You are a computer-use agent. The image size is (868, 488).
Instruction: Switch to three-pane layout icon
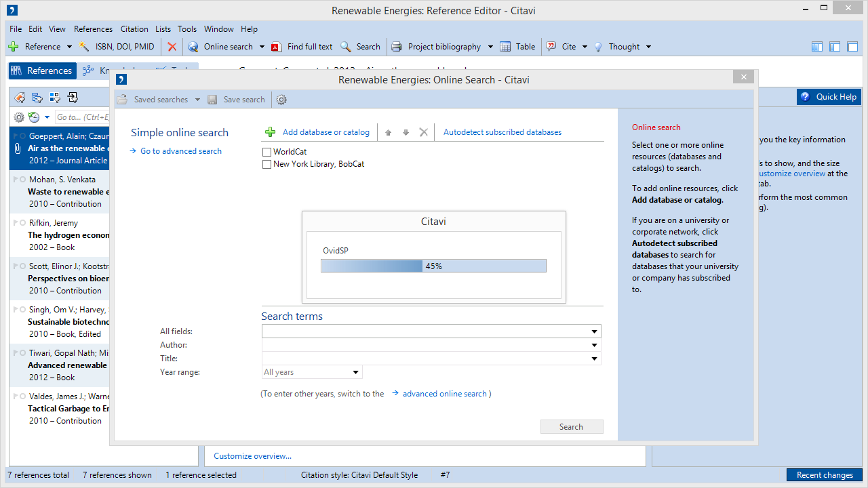point(816,47)
